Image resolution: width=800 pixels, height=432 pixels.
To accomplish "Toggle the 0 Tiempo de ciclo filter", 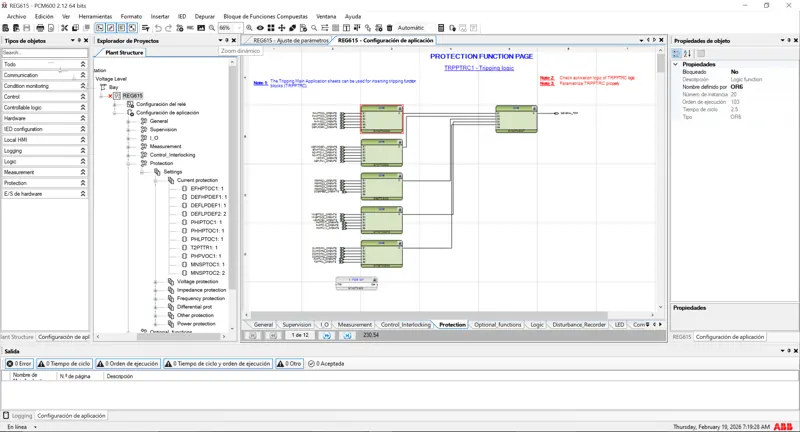I will (x=64, y=364).
